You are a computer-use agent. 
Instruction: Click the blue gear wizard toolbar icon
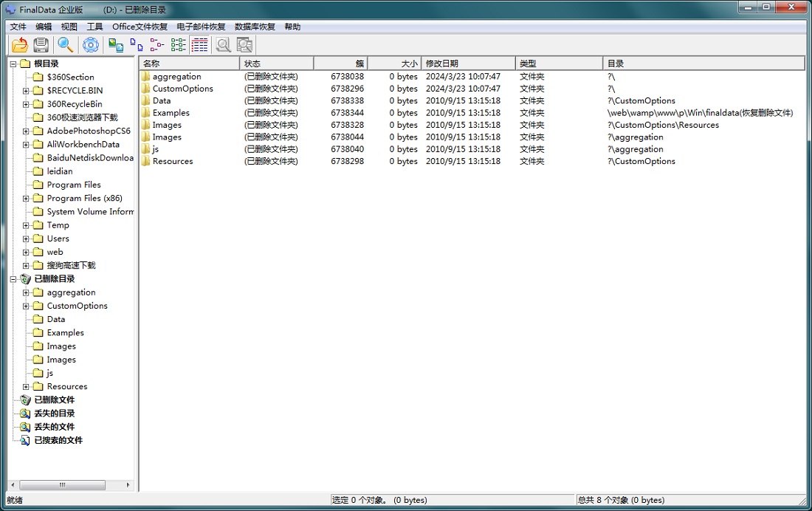[x=91, y=45]
